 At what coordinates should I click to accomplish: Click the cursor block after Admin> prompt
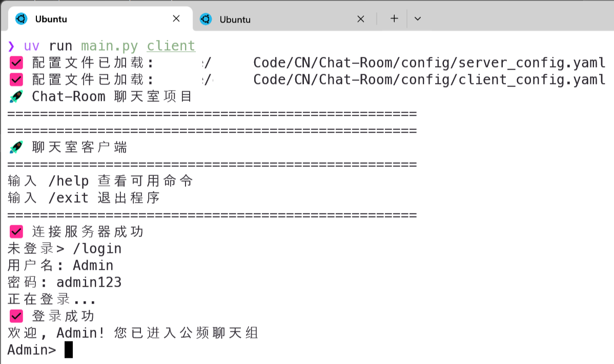tap(69, 350)
